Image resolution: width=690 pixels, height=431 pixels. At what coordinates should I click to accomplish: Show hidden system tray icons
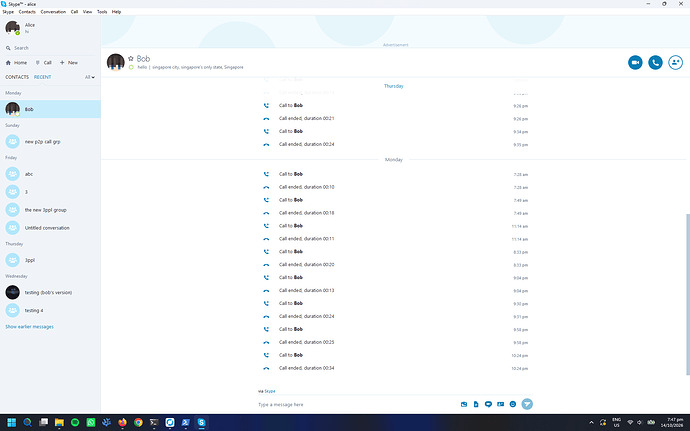point(591,423)
